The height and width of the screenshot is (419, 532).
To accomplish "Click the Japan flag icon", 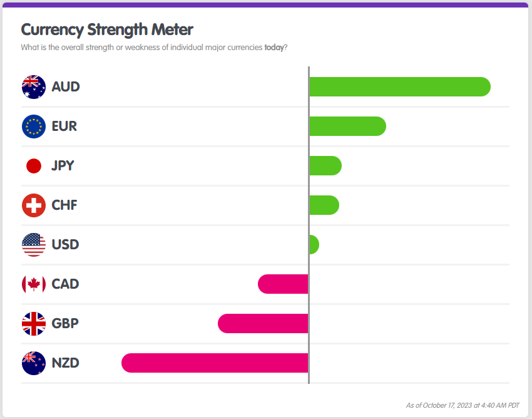I will pyautogui.click(x=34, y=166).
